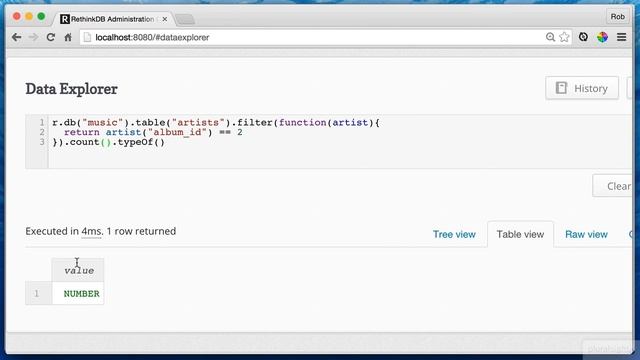Switch to Raw view
Image resolution: width=640 pixels, height=360 pixels.
(x=586, y=234)
